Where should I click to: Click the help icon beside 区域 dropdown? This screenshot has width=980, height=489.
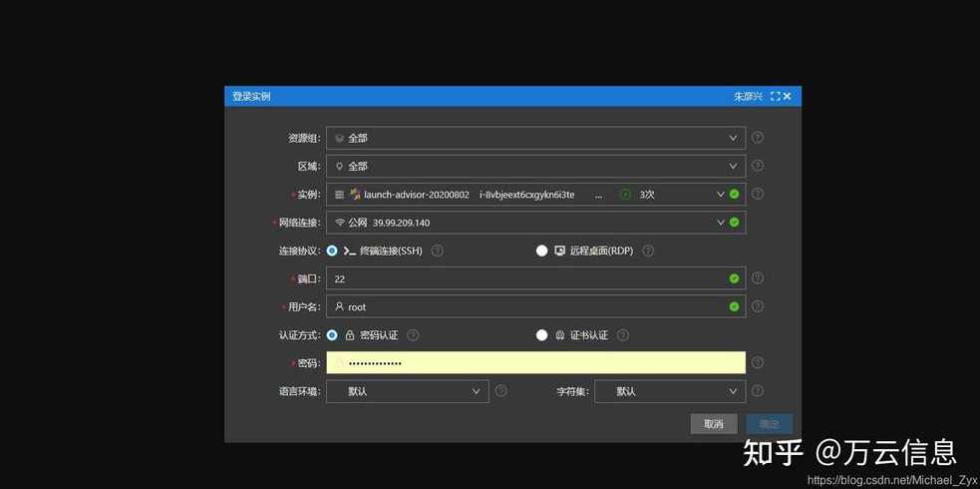tap(757, 166)
